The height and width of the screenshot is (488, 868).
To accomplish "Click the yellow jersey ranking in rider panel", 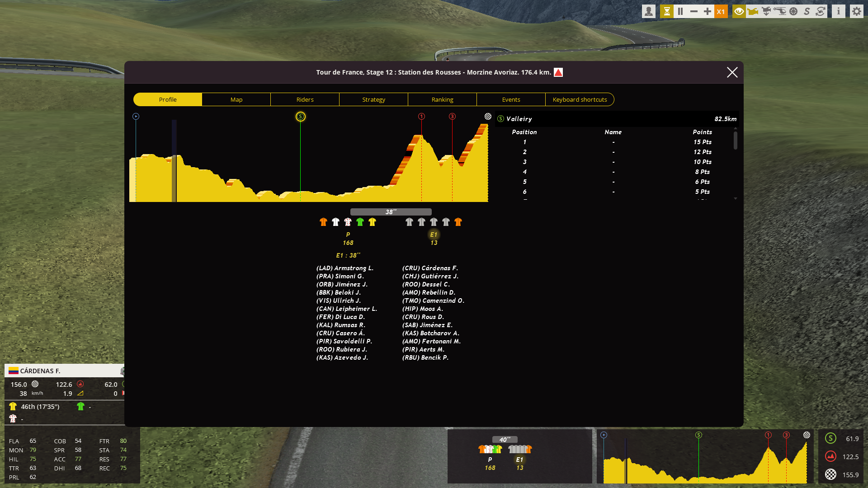I will point(13,406).
